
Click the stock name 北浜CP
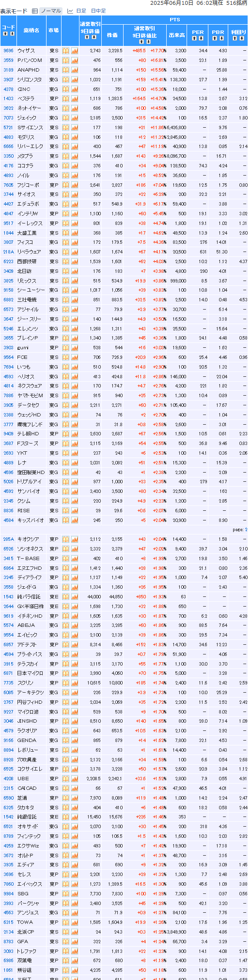coord(26,932)
